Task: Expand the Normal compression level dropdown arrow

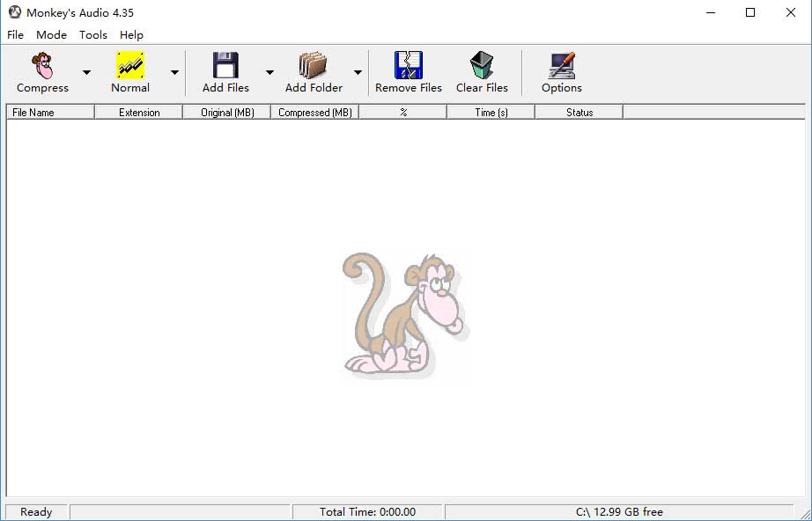Action: 174,72
